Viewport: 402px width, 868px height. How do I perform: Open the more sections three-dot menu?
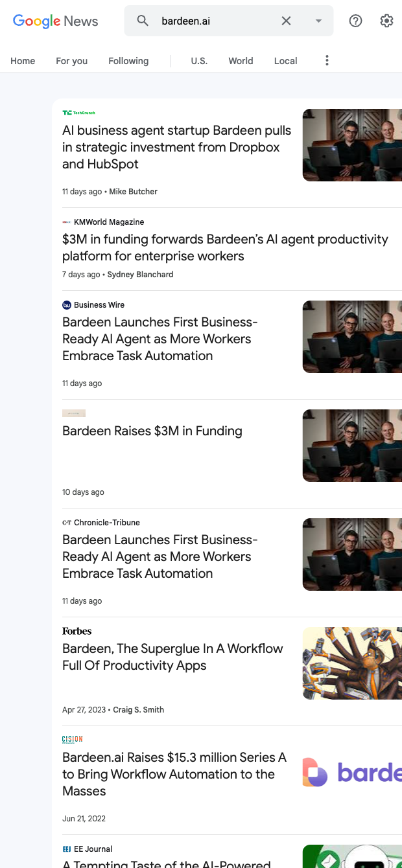tap(327, 60)
